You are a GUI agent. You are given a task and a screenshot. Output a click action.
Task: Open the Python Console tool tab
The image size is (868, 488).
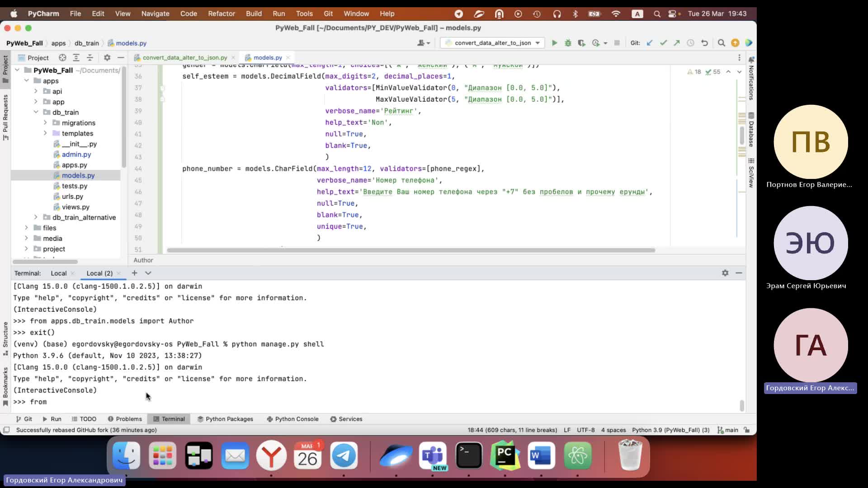(x=292, y=419)
